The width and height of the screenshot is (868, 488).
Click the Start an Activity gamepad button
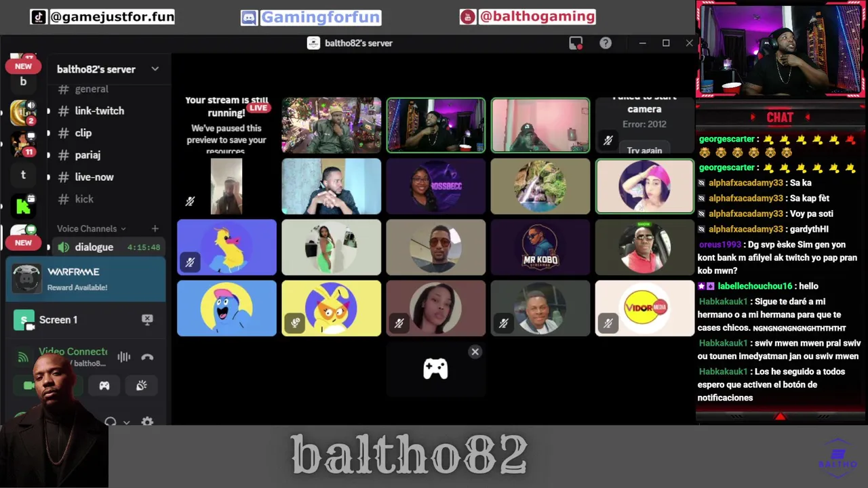pos(104,386)
